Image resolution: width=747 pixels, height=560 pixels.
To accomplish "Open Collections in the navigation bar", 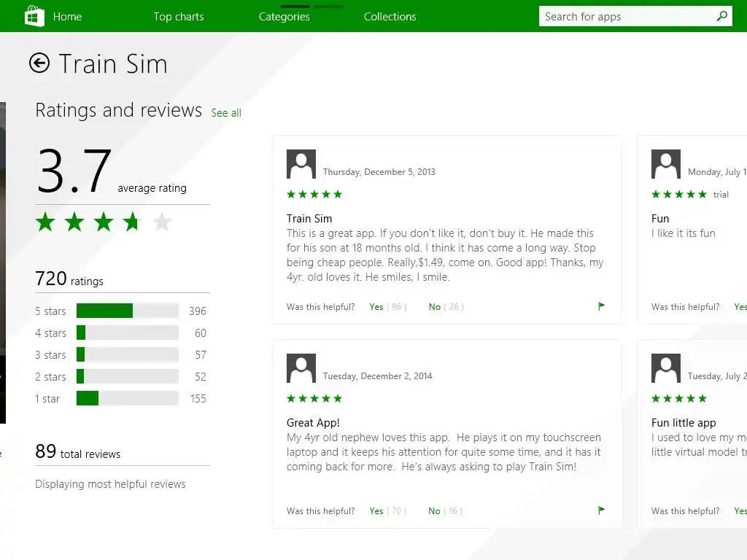I will (390, 17).
